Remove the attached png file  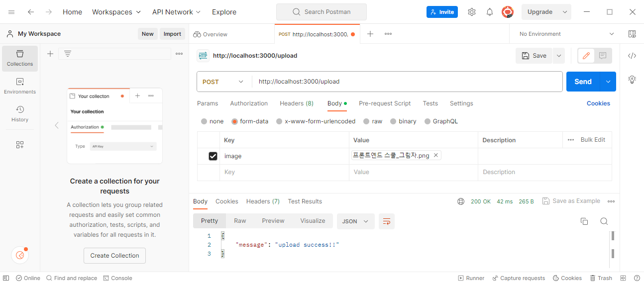436,155
